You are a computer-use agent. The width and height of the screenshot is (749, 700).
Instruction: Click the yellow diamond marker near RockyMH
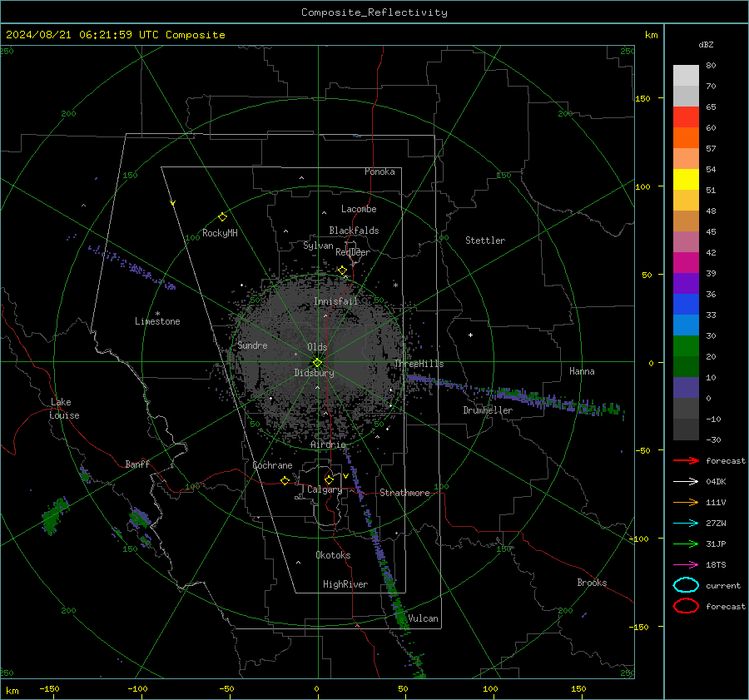coord(222,217)
